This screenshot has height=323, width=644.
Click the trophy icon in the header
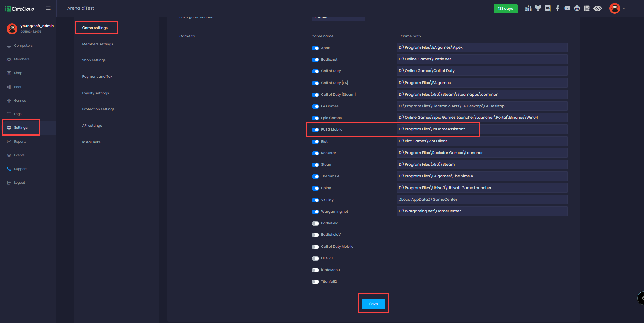click(538, 8)
